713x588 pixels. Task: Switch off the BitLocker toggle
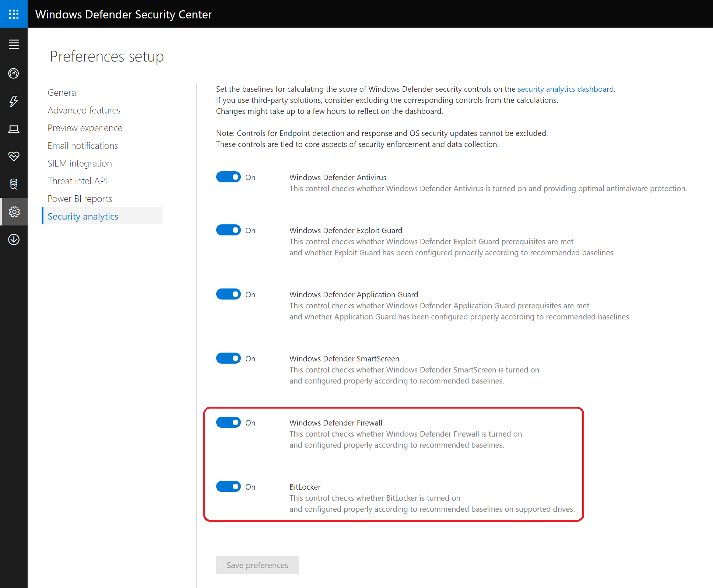click(228, 487)
